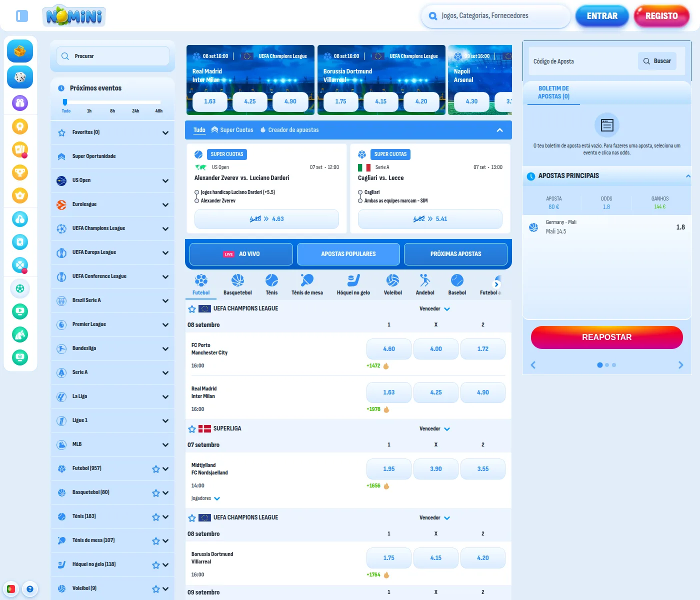Switch to APOSTAS POPULARES tab
Viewport: 700px width, 600px height.
pyautogui.click(x=348, y=254)
